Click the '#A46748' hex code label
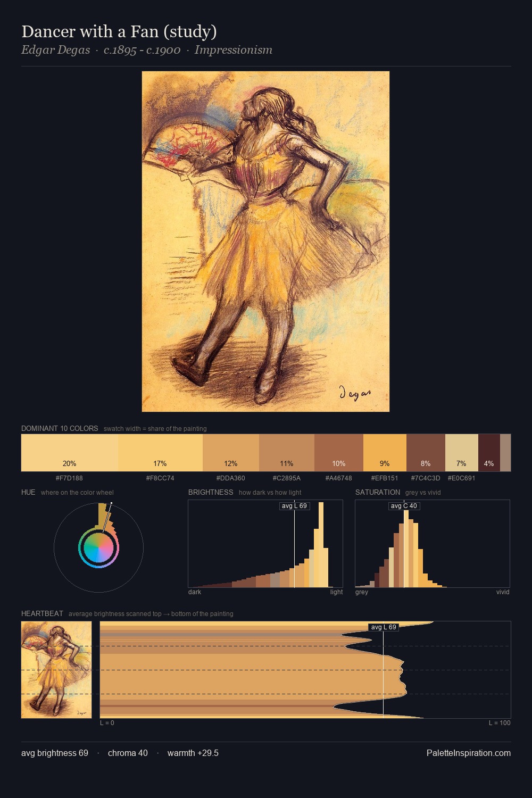The height and width of the screenshot is (798, 532). 339,478
